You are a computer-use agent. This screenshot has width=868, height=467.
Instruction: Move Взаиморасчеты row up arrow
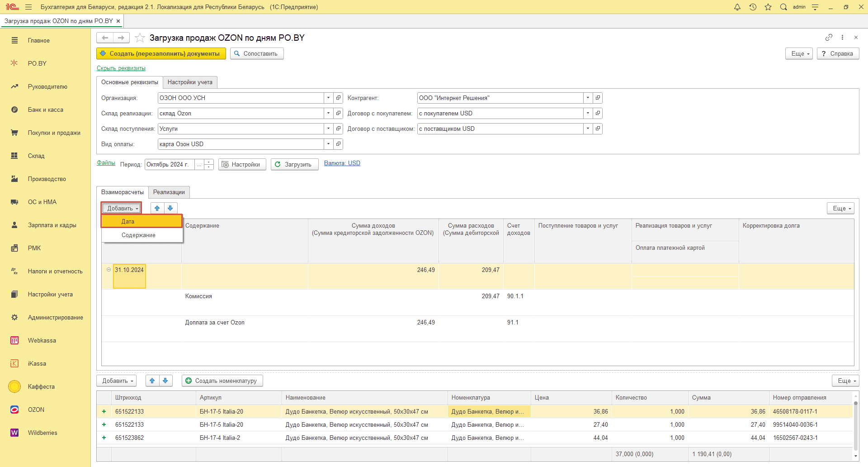tap(157, 208)
